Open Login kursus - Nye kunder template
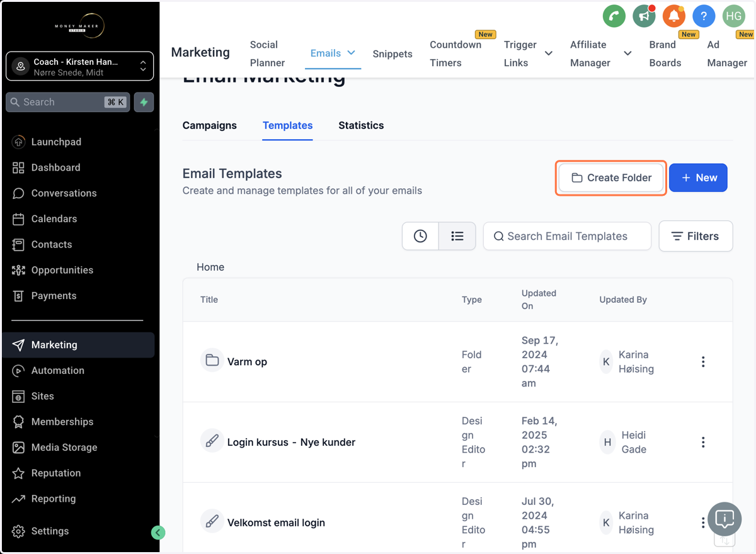 291,443
